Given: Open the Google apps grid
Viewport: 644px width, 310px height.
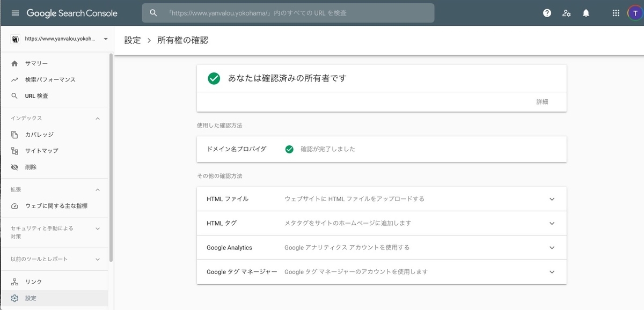Looking at the screenshot, I should click(616, 13).
